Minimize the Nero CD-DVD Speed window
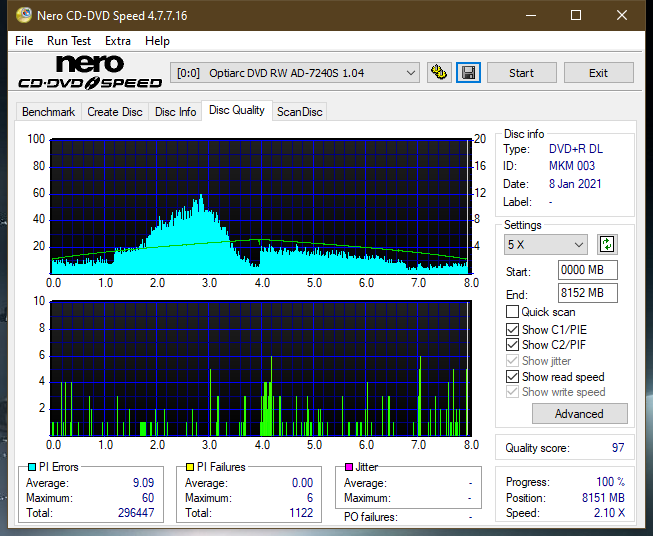 coord(531,15)
